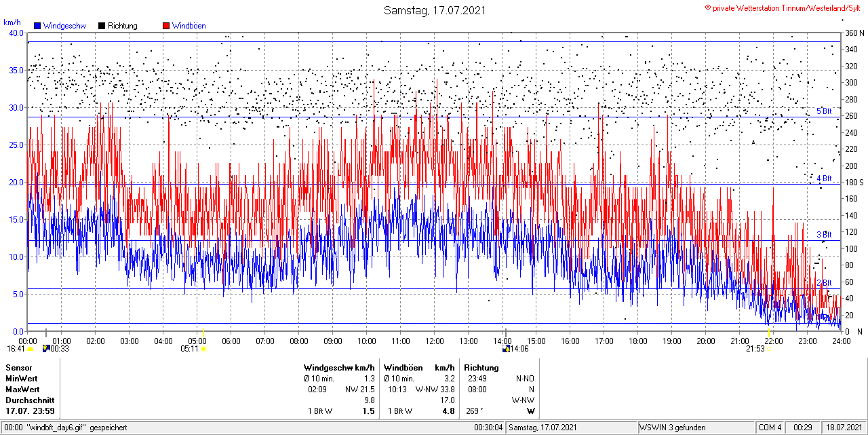Screen dimensions: 868x435
Task: Click the 17.07. 23:59 timestamp label
Action: click(30, 411)
